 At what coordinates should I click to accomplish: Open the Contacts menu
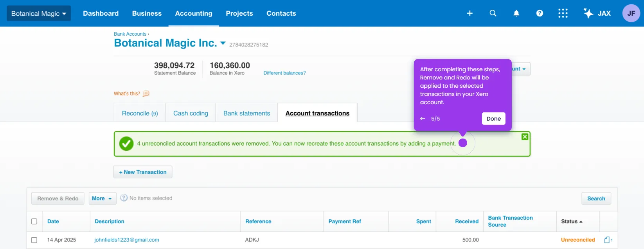[x=281, y=13]
